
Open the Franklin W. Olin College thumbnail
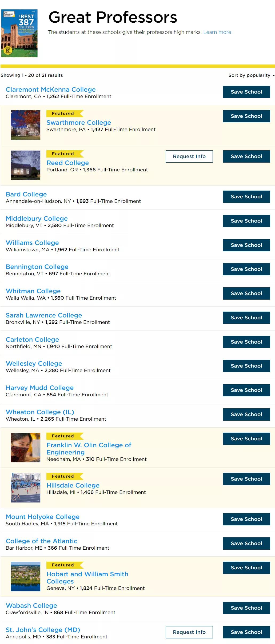click(x=26, y=448)
